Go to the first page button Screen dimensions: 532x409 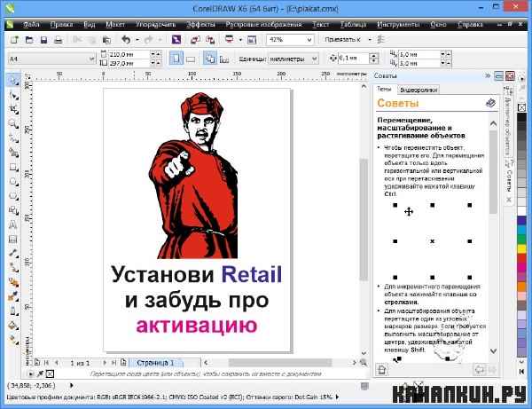coord(46,363)
